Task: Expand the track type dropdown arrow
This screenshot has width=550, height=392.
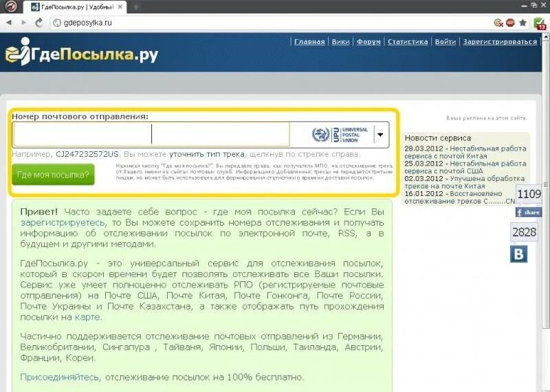Action: click(x=380, y=134)
